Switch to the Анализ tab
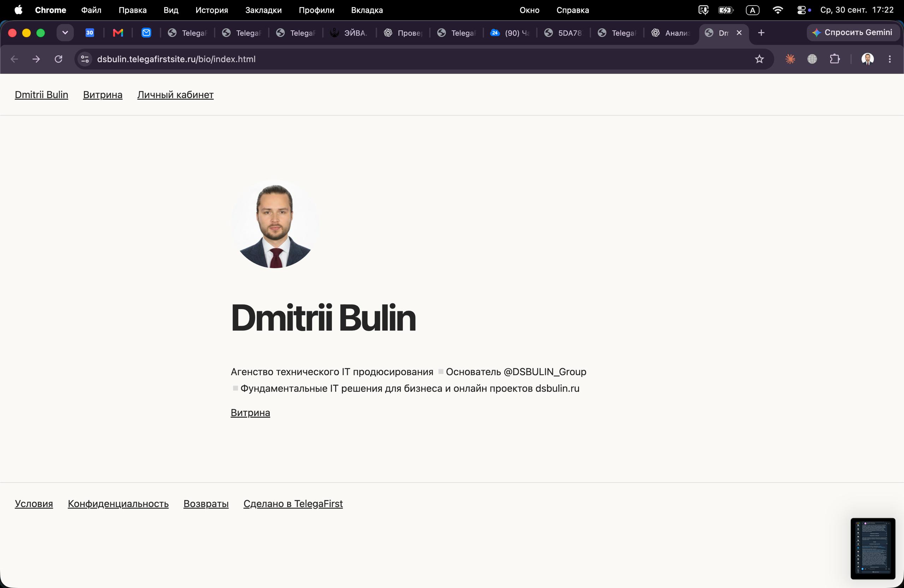This screenshot has width=904, height=588. pos(672,33)
